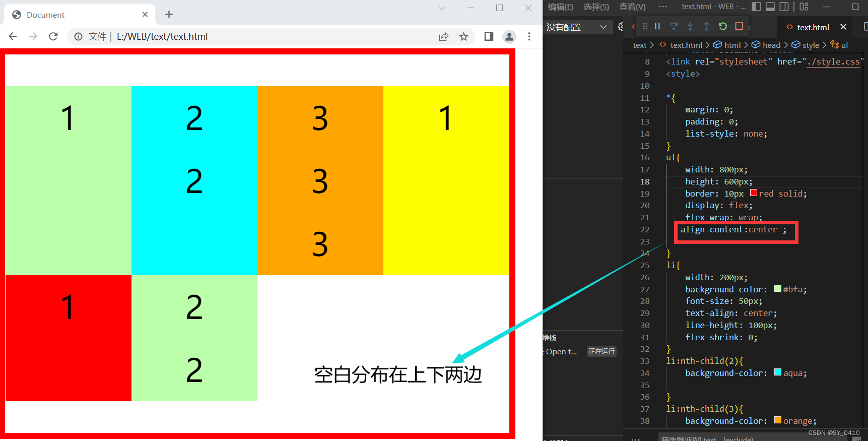Place cursor on align-content:center line
The height and width of the screenshot is (441, 868).
point(733,229)
